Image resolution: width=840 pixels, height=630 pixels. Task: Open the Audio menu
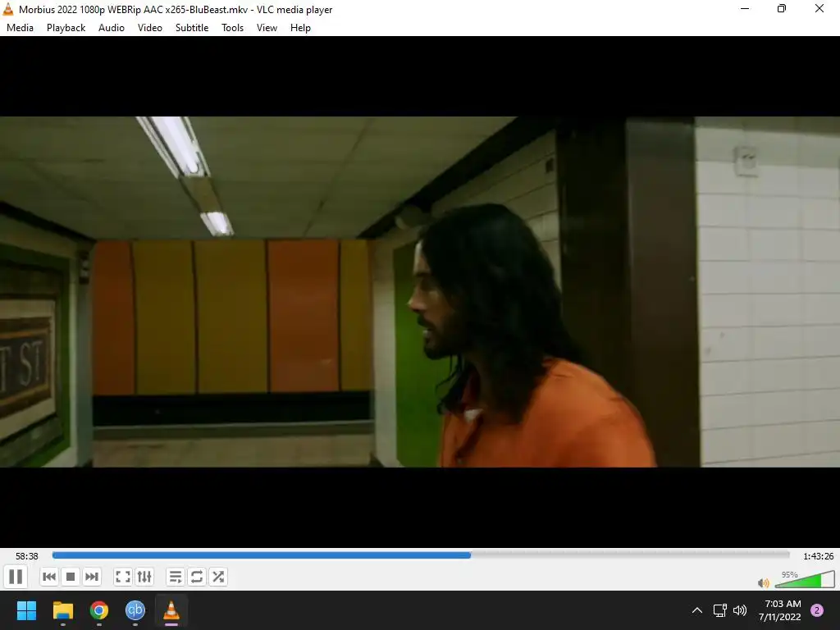[112, 28]
